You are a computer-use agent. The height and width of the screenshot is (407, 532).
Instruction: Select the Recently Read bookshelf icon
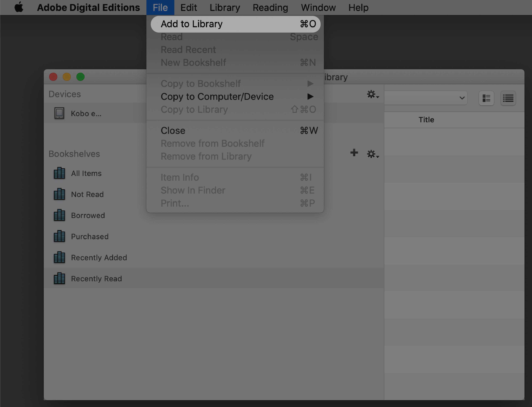pos(59,278)
